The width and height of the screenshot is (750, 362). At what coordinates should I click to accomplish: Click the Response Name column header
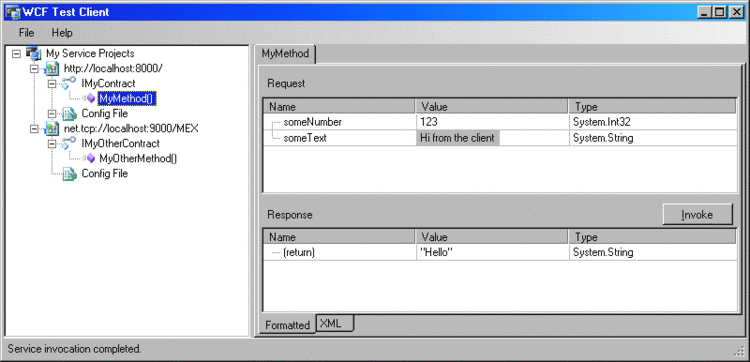pos(339,237)
